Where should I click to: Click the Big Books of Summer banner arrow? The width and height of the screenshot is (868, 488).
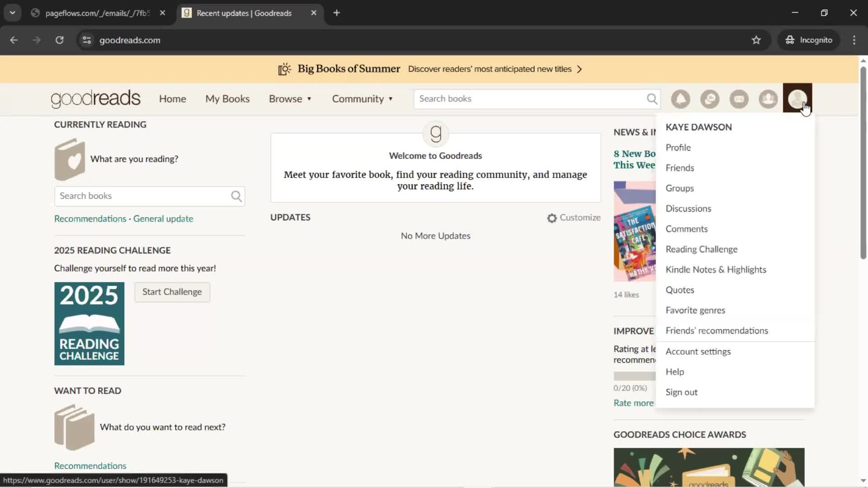coord(580,69)
